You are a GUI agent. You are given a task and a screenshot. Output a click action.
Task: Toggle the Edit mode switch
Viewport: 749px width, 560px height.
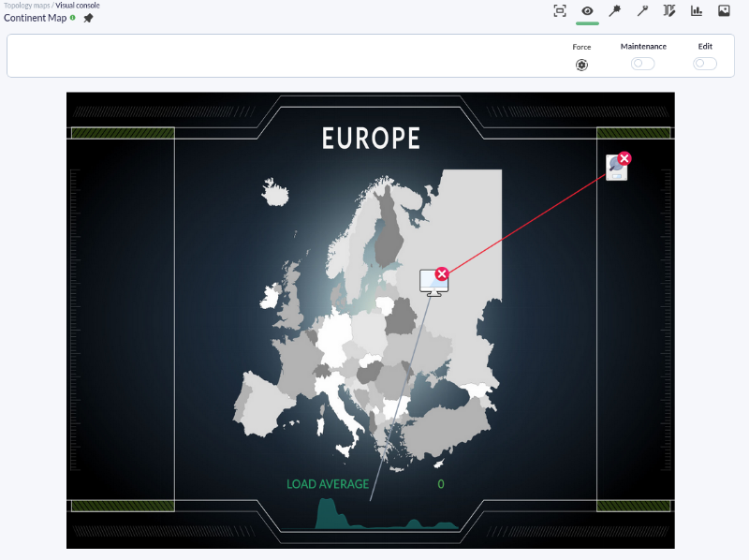click(705, 64)
